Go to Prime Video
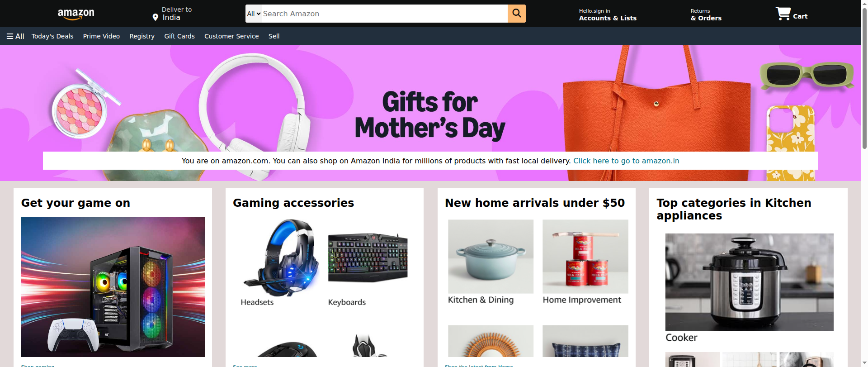 pos(101,36)
